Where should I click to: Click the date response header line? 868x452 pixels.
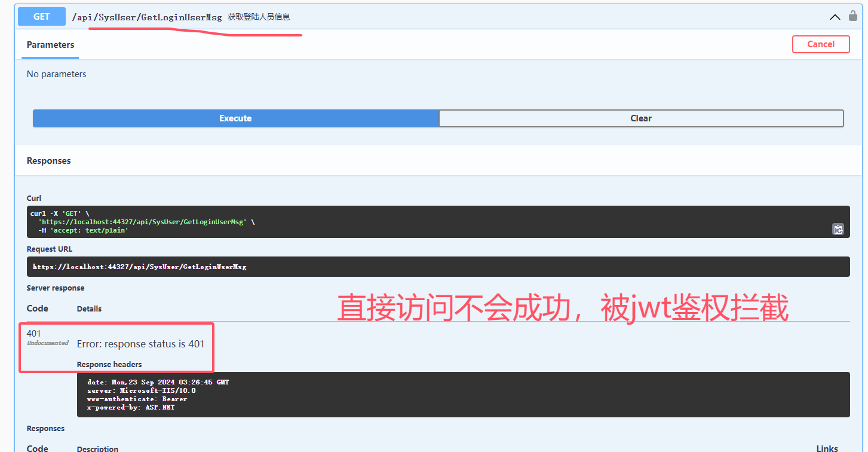(x=158, y=382)
